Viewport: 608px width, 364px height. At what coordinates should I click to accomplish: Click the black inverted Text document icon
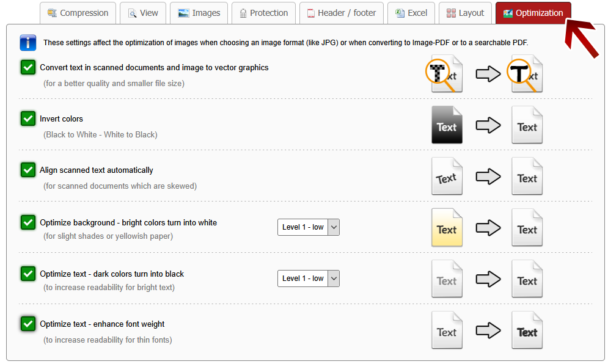coord(447,126)
